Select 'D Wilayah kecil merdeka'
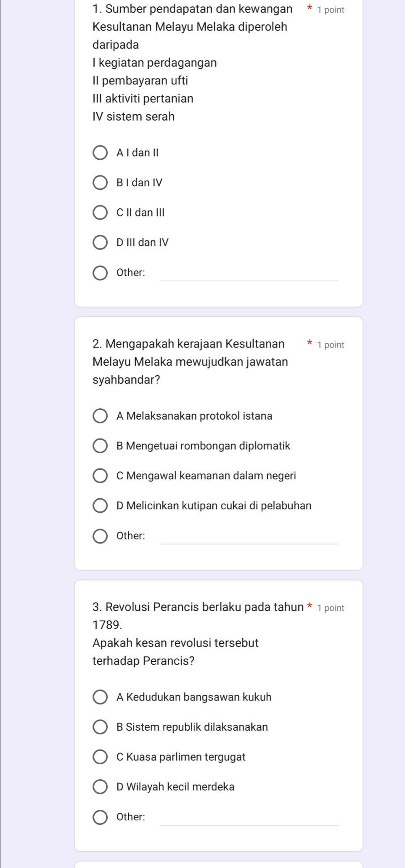The image size is (405, 868). pos(100,787)
